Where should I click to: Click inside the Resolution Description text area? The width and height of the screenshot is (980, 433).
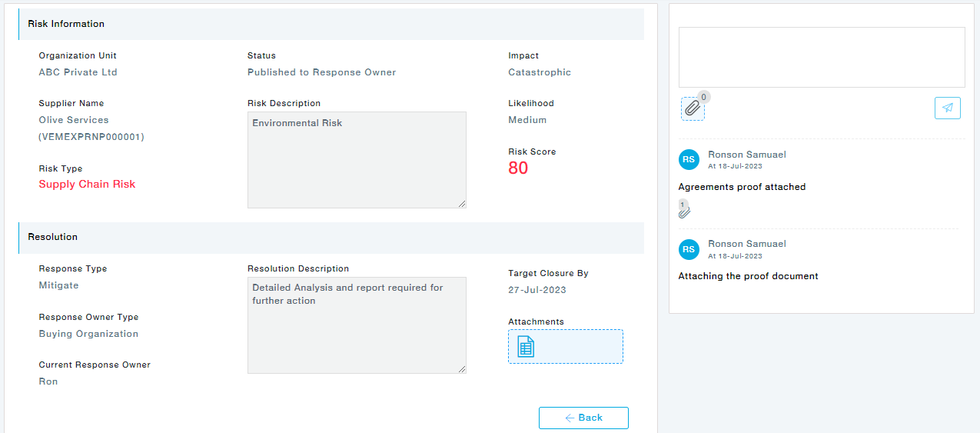pos(357,325)
